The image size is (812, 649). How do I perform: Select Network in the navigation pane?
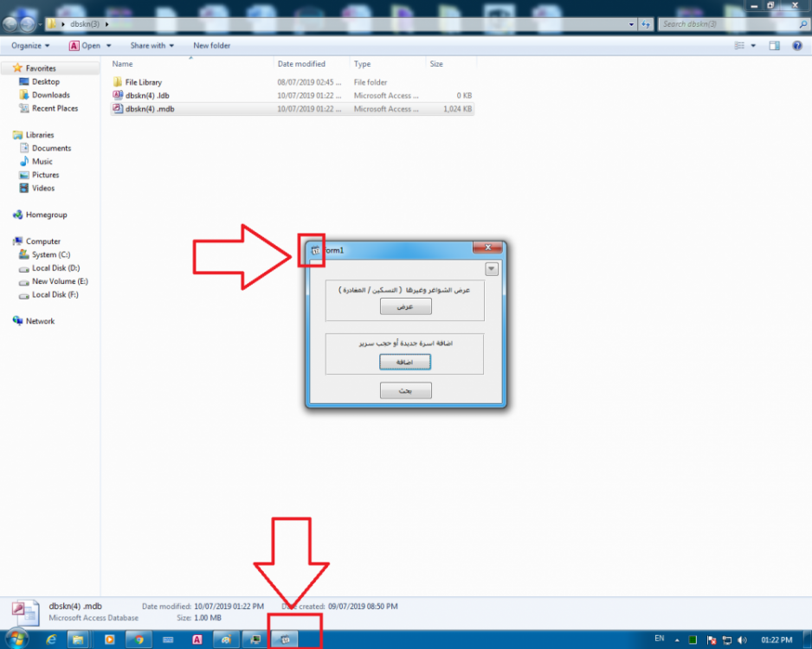pos(40,321)
